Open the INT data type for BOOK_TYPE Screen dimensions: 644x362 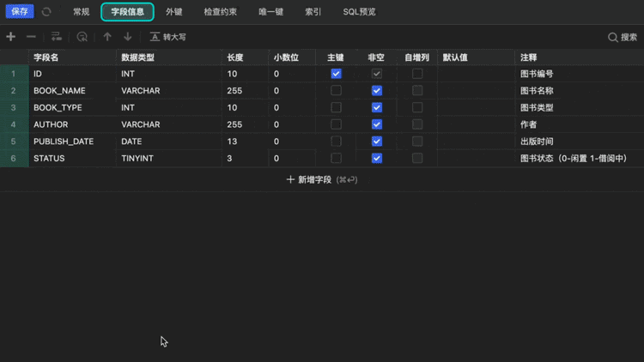coord(169,107)
